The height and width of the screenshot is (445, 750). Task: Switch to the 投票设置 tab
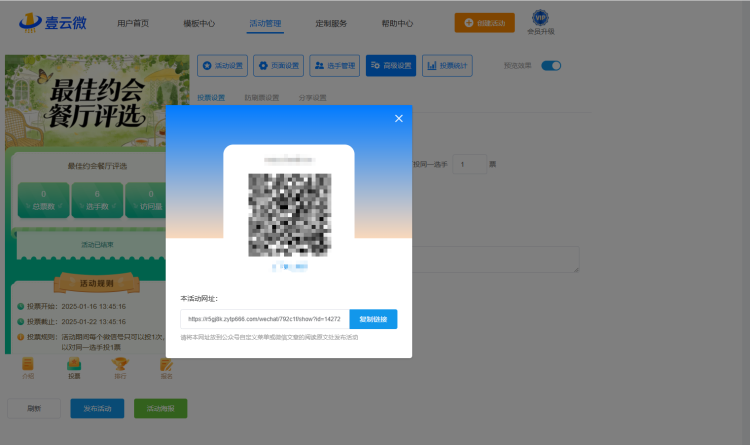coord(211,98)
